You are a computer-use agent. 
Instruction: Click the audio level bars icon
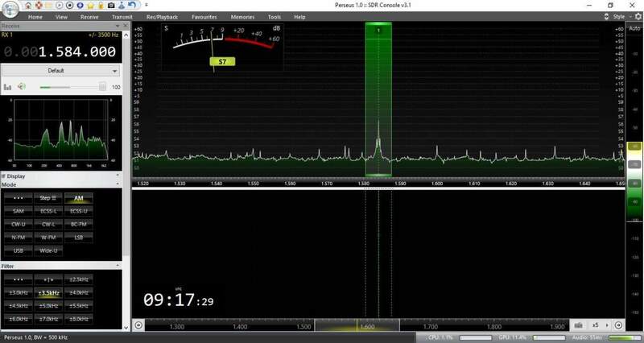7,86
